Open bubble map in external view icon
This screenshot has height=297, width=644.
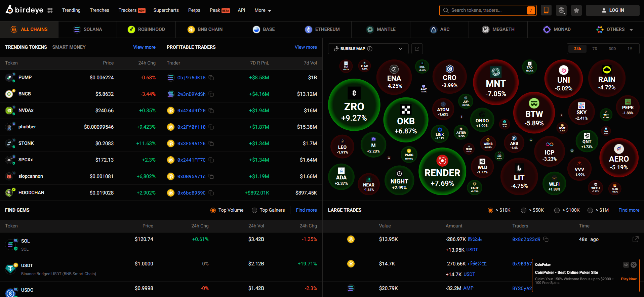(417, 49)
